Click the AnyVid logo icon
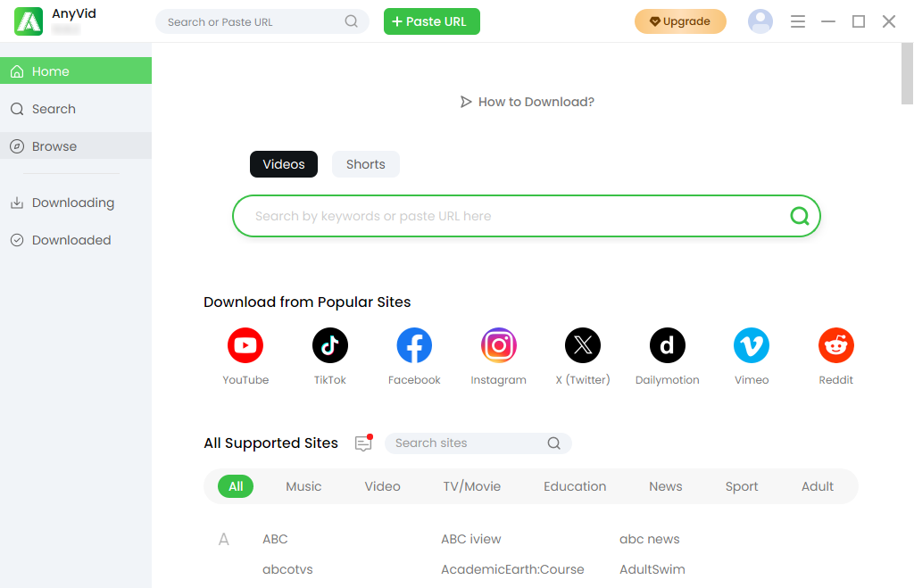The width and height of the screenshot is (914, 588). point(29,21)
